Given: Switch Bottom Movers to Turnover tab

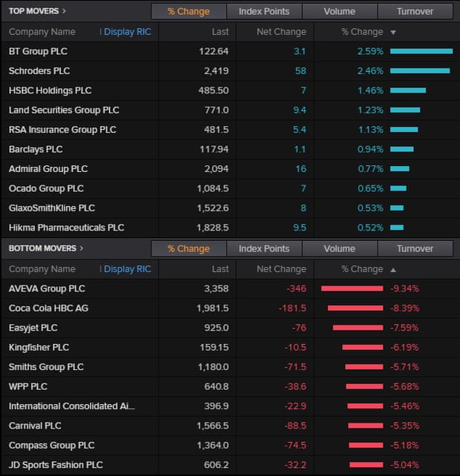Looking at the screenshot, I should coord(415,248).
